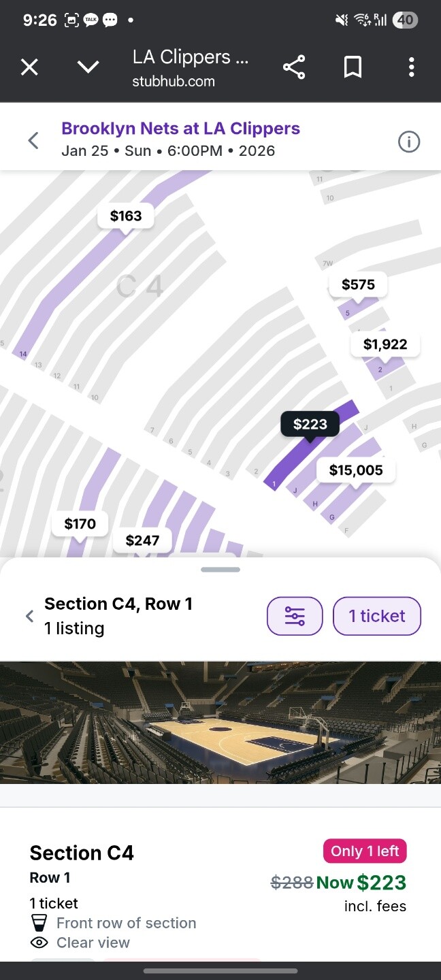Choose the $15,005 price marker
441x980 pixels.
[356, 470]
